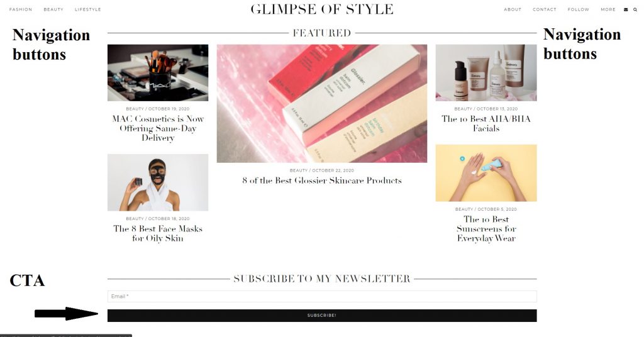Image resolution: width=644 pixels, height=337 pixels.
Task: Open the Fashion menu item
Action: [x=21, y=9]
